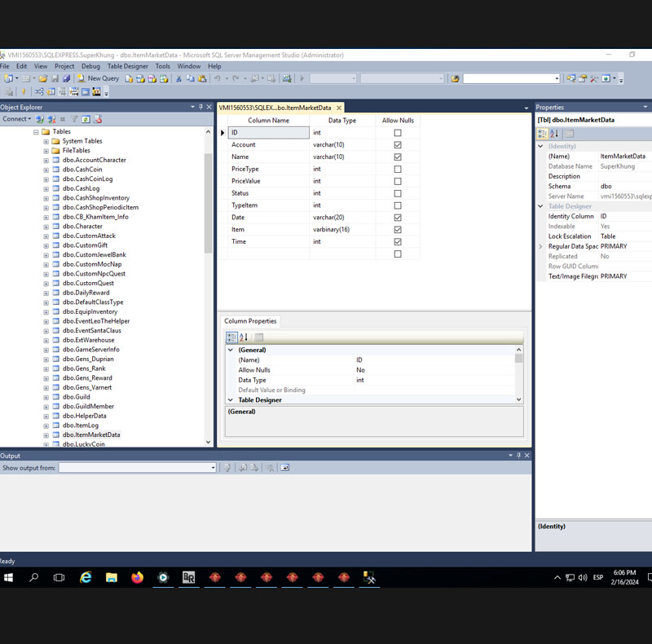Toggle Allow Nulls for the Account column
This screenshot has width=652, height=644.
pos(398,145)
